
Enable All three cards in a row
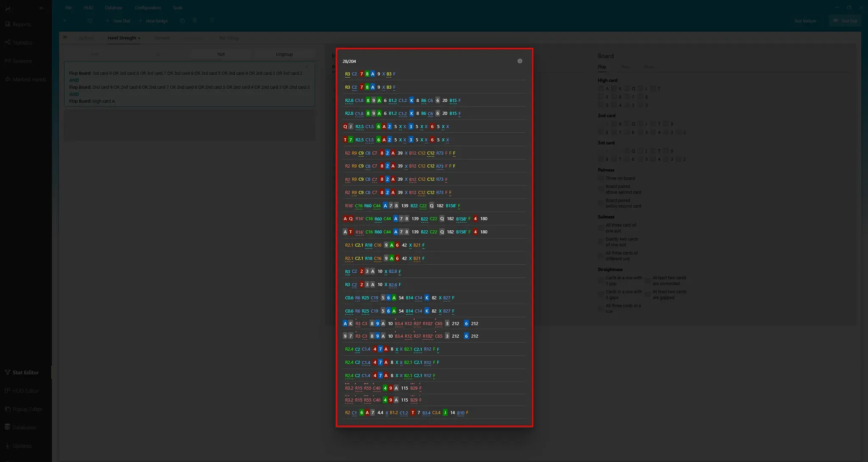pyautogui.click(x=601, y=308)
